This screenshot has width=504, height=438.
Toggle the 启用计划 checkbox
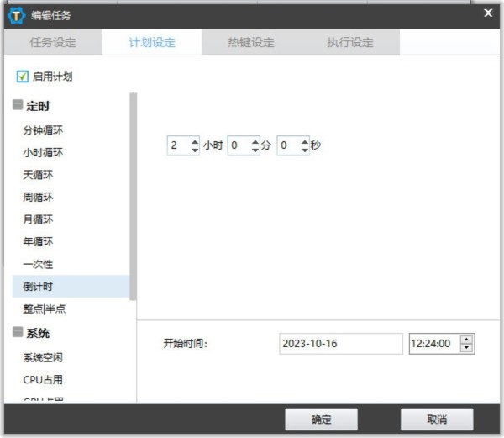(x=23, y=77)
